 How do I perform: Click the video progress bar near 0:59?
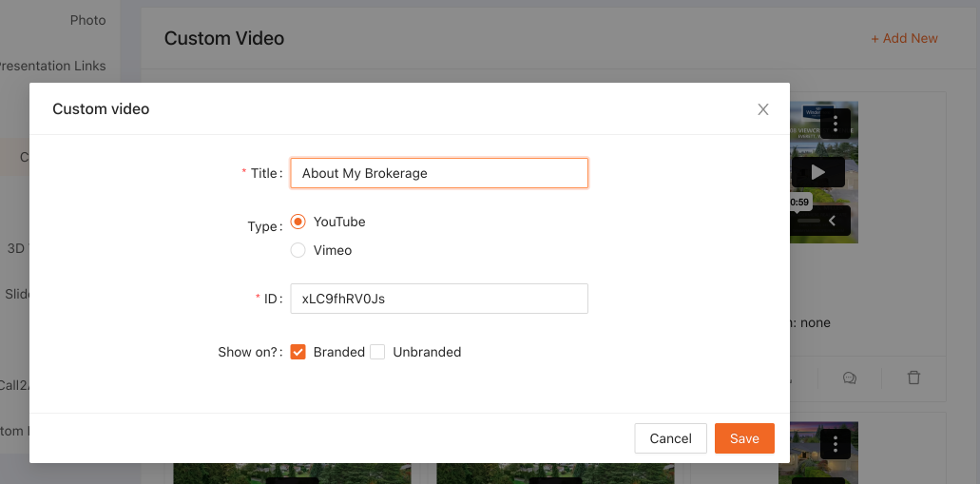click(x=807, y=221)
